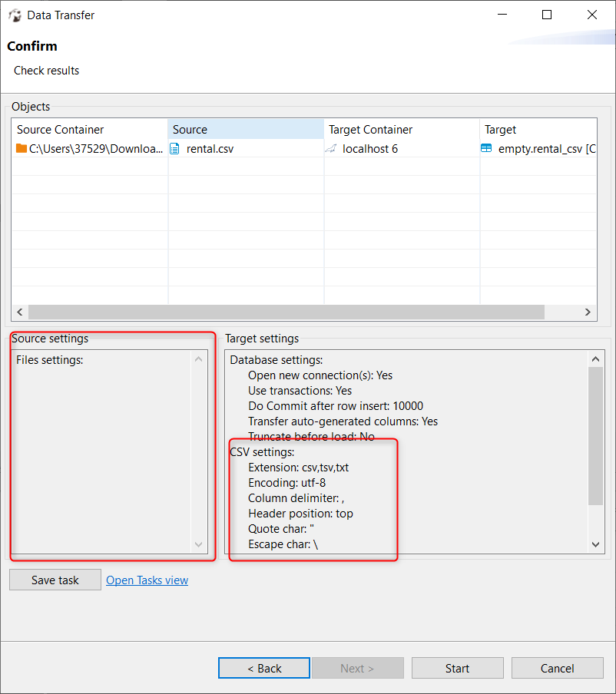The image size is (616, 694).
Task: Cancel the data transfer
Action: coord(557,668)
